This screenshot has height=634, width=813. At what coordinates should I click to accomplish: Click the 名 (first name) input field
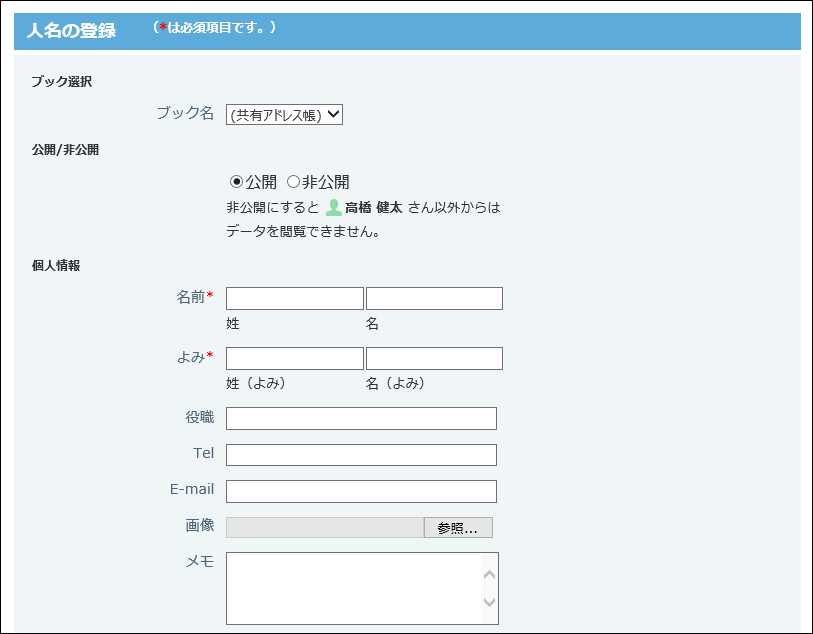click(434, 299)
